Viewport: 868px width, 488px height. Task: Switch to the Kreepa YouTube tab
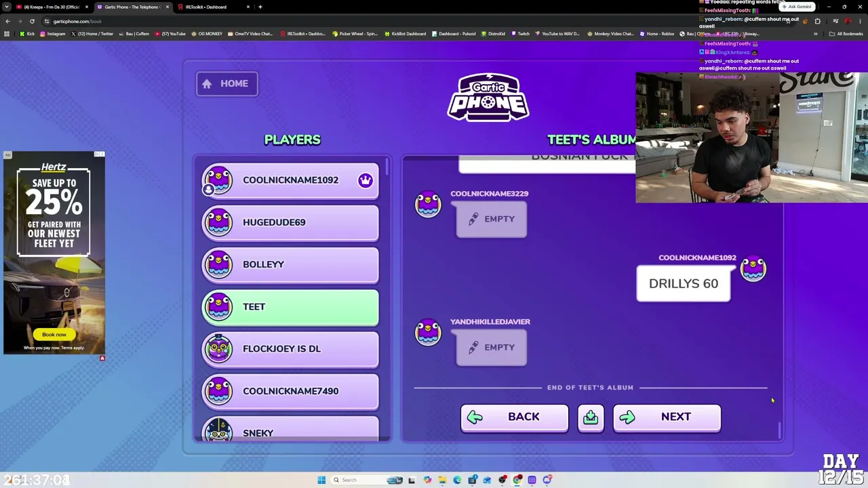[52, 7]
